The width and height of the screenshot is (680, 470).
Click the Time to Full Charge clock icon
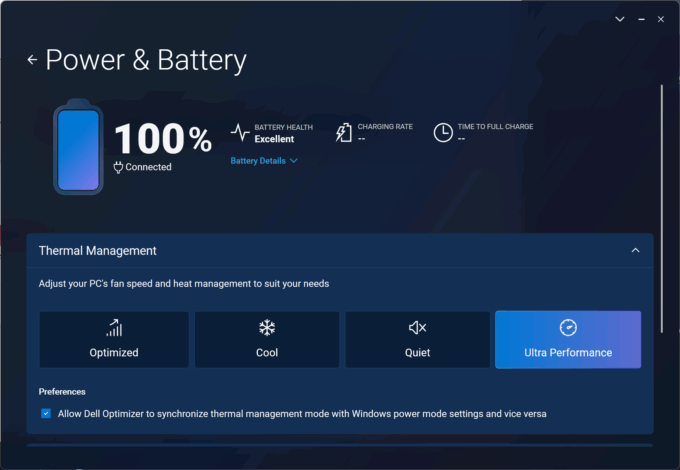[442, 133]
